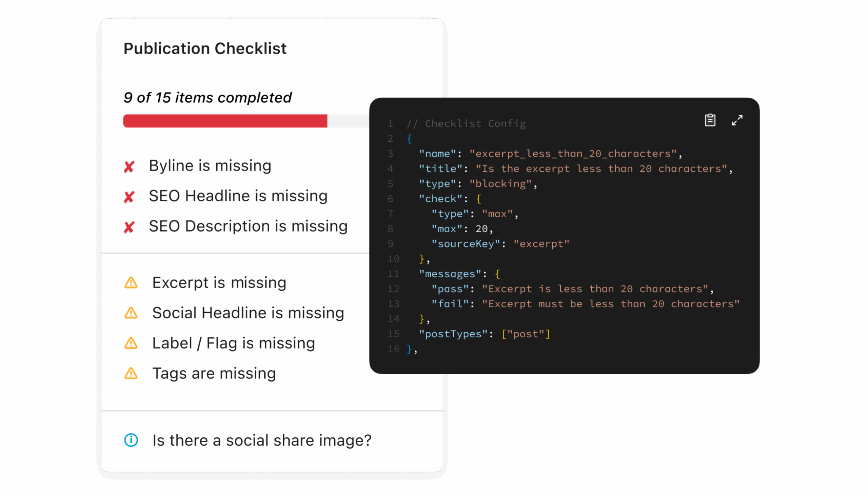This screenshot has width=868, height=496.
Task: Click the warning triangle beside Social Headline is missing
Action: pos(131,313)
